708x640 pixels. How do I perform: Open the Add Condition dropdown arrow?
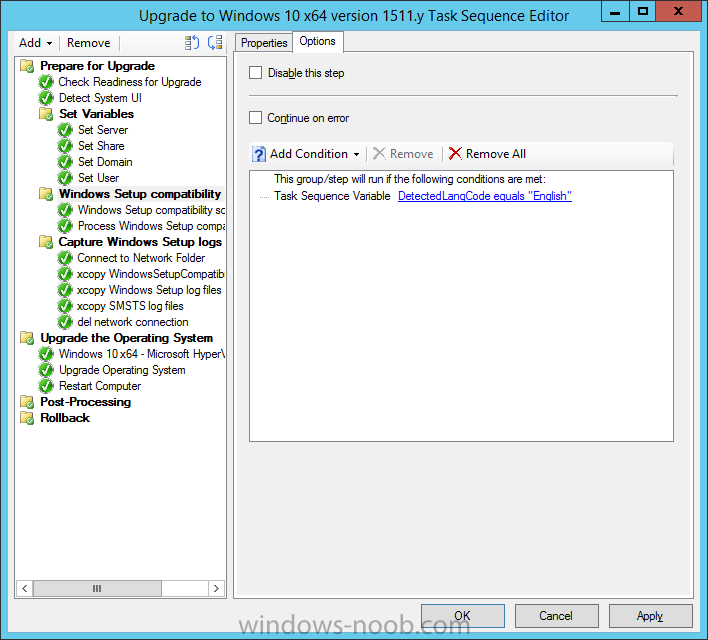[357, 154]
